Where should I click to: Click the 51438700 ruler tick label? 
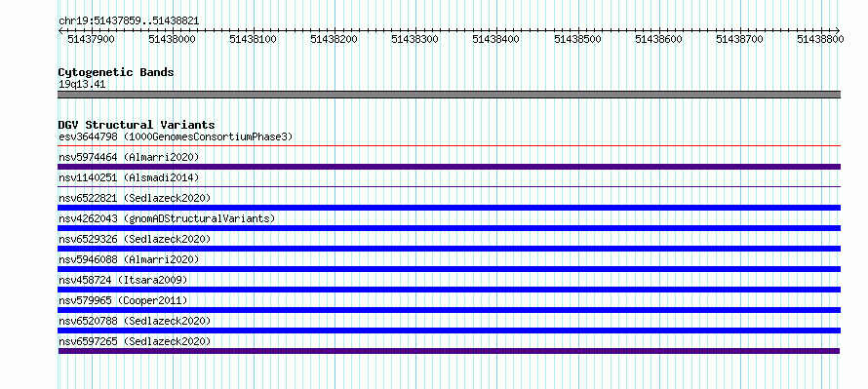tap(739, 39)
